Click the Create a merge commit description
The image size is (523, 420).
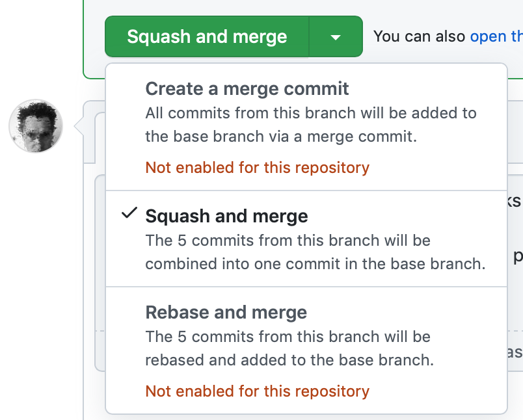point(311,125)
